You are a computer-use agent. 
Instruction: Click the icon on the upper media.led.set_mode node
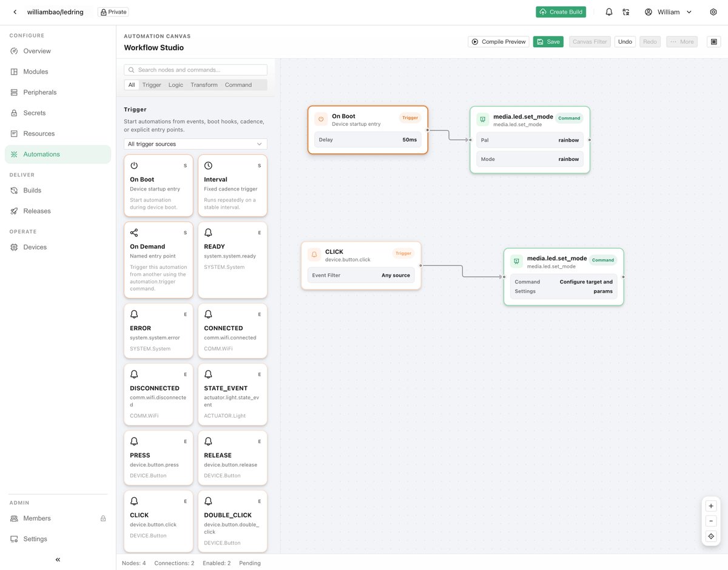[482, 120]
